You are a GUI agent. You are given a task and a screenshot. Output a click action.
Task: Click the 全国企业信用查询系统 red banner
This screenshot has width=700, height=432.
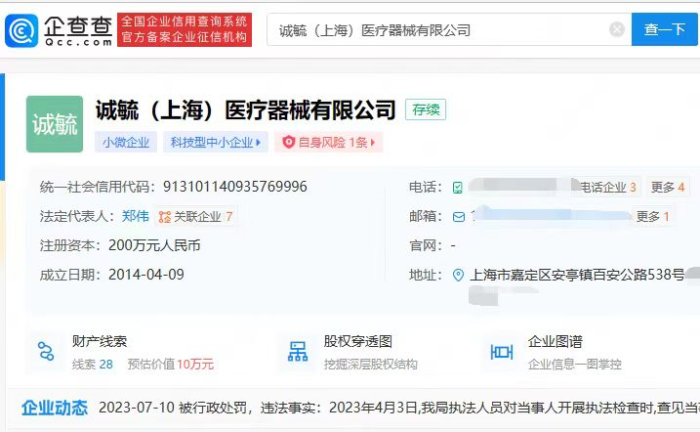tap(184, 29)
